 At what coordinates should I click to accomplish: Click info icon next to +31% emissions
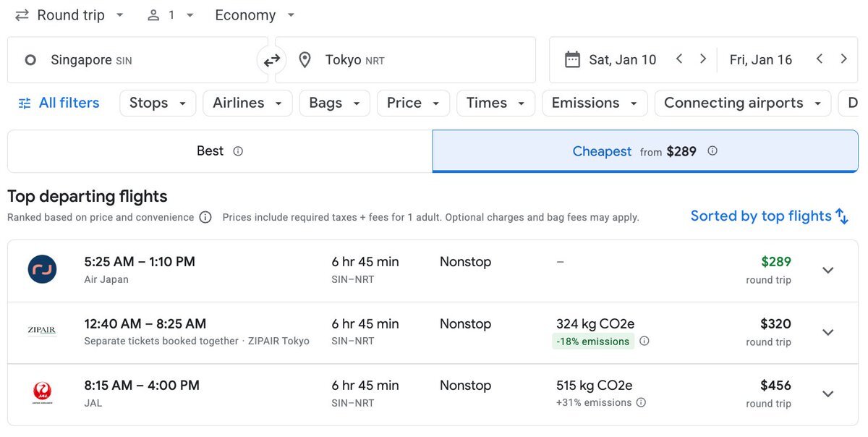point(641,403)
